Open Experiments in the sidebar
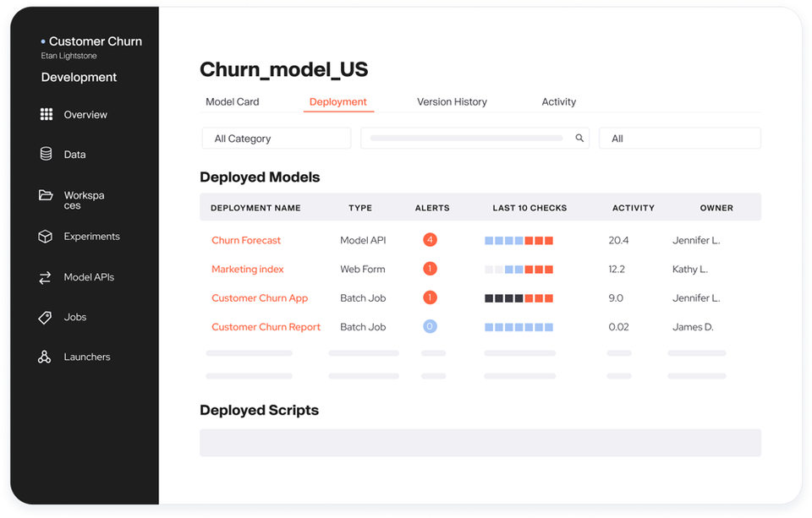Screen dimensions: 812x518 click(x=91, y=237)
